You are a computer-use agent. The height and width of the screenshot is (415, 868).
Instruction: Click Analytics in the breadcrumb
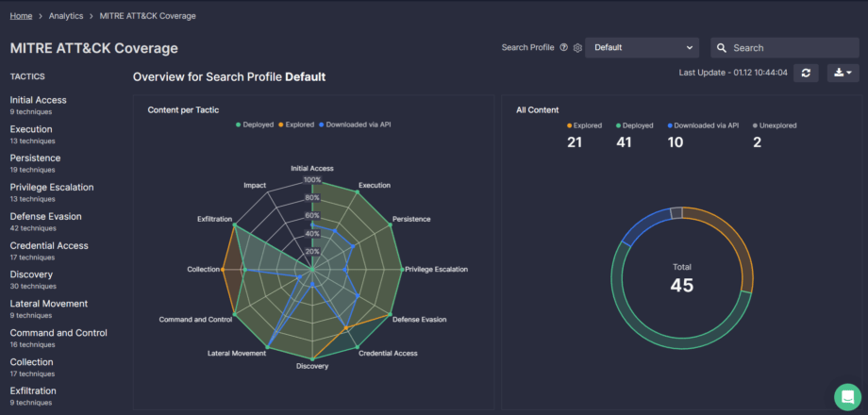(x=66, y=16)
